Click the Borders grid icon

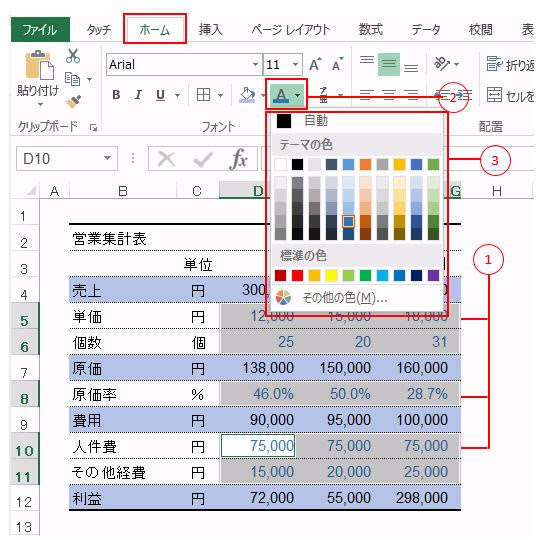[203, 95]
